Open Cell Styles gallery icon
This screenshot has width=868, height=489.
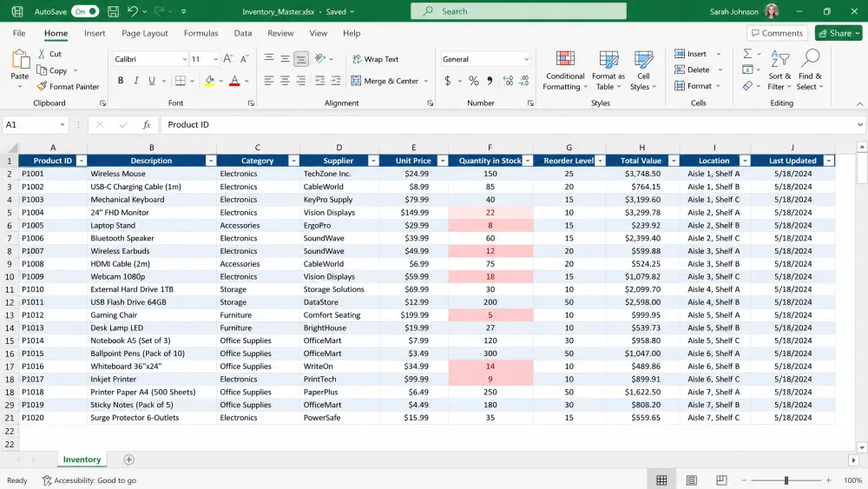point(643,59)
